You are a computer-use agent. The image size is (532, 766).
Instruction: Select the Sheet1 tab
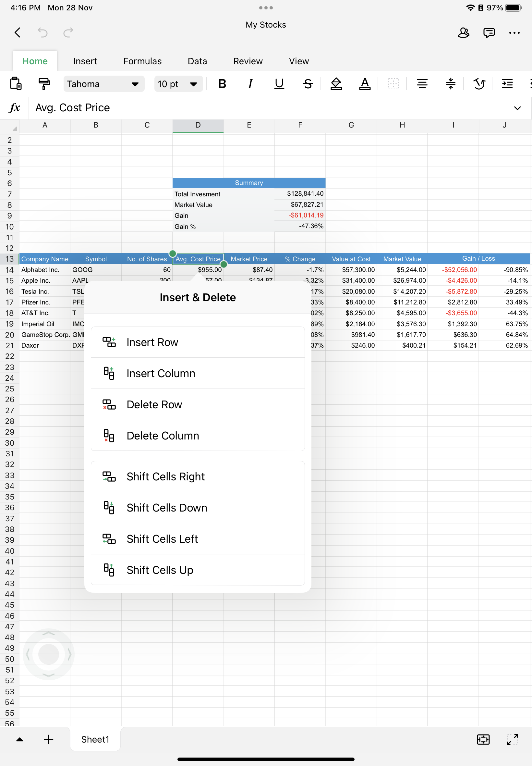coord(95,740)
